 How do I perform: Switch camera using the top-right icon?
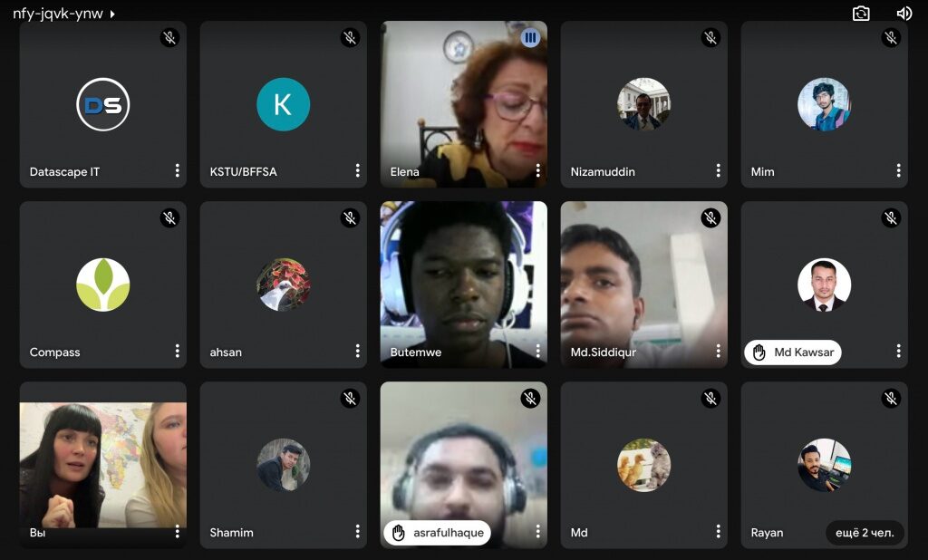pos(861,14)
